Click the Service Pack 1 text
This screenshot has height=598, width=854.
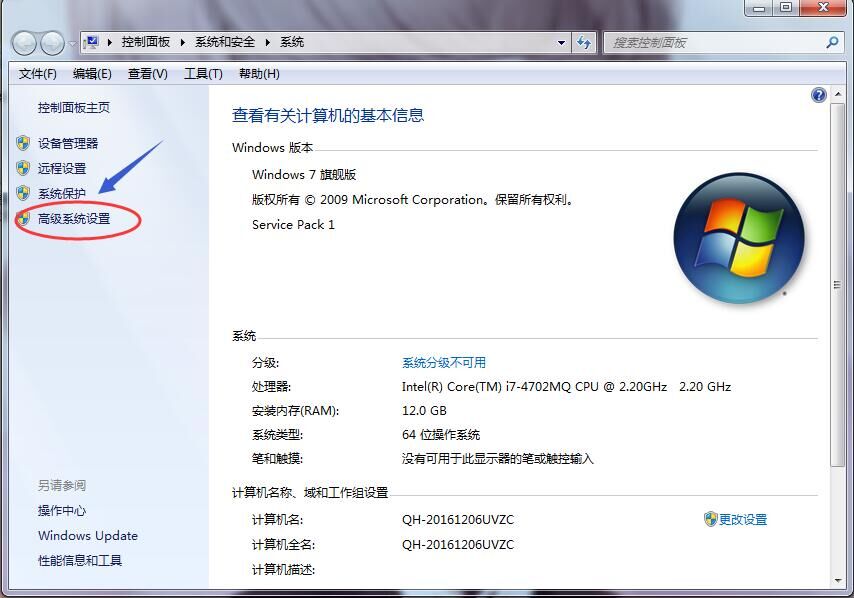coord(293,224)
